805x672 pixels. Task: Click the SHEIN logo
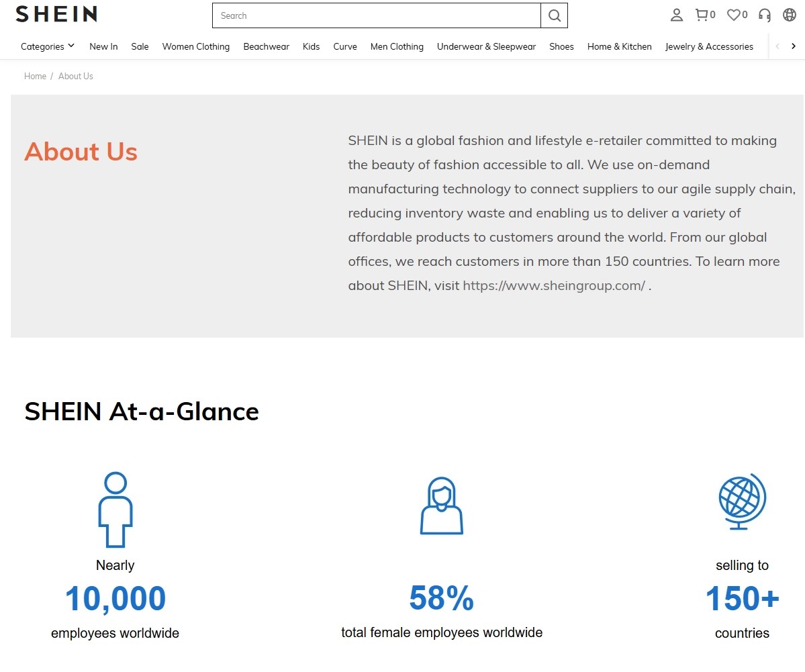point(56,14)
